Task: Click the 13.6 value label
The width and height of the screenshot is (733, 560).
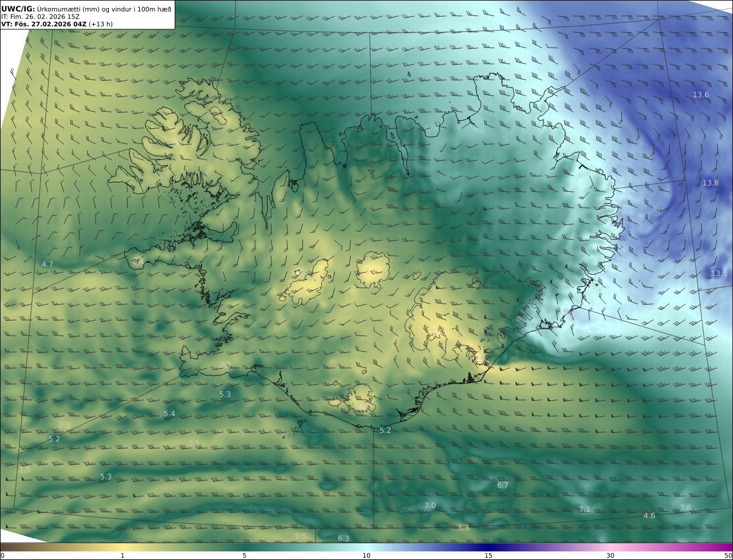Action: 701,95
